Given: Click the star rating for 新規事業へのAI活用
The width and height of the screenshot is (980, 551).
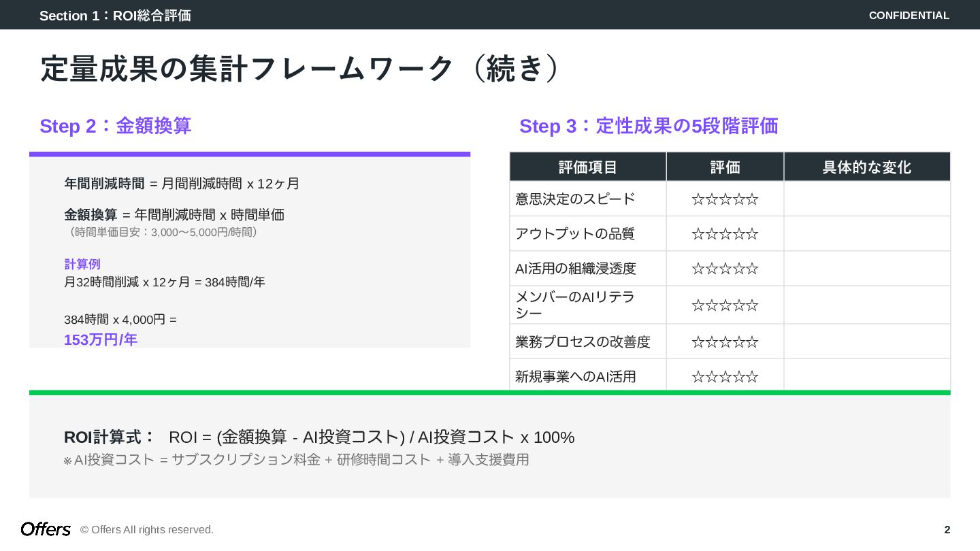Looking at the screenshot, I should point(725,377).
